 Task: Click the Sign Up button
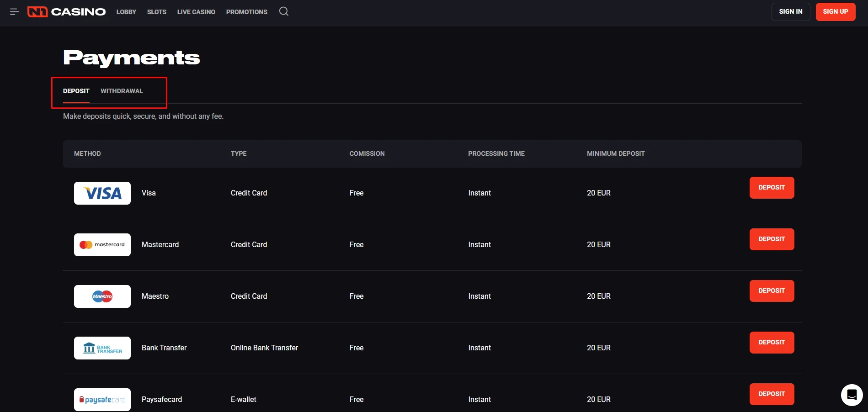pyautogui.click(x=836, y=12)
